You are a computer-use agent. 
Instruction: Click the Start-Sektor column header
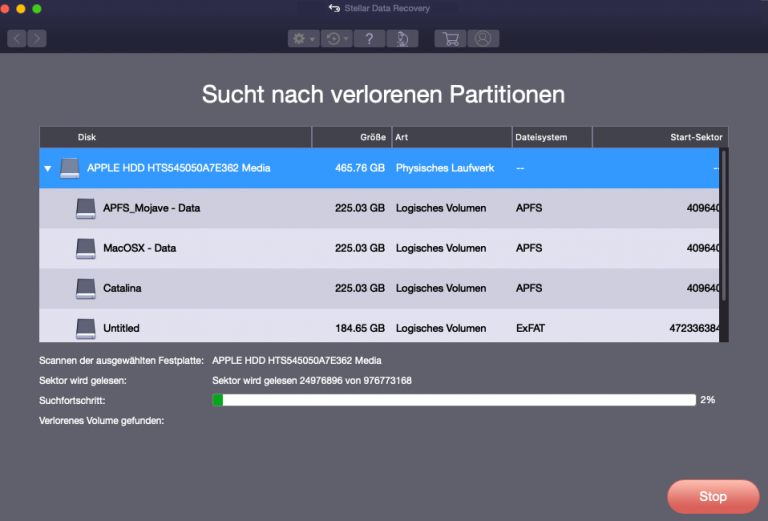(x=660, y=137)
